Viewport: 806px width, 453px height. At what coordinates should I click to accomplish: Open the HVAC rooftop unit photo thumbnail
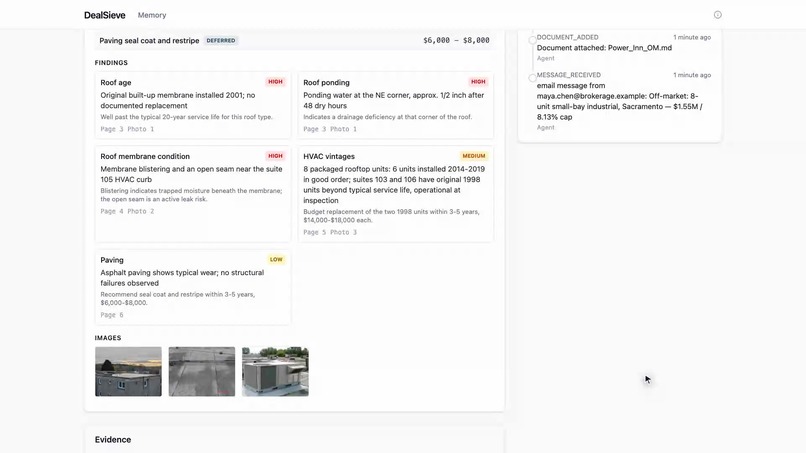(276, 371)
